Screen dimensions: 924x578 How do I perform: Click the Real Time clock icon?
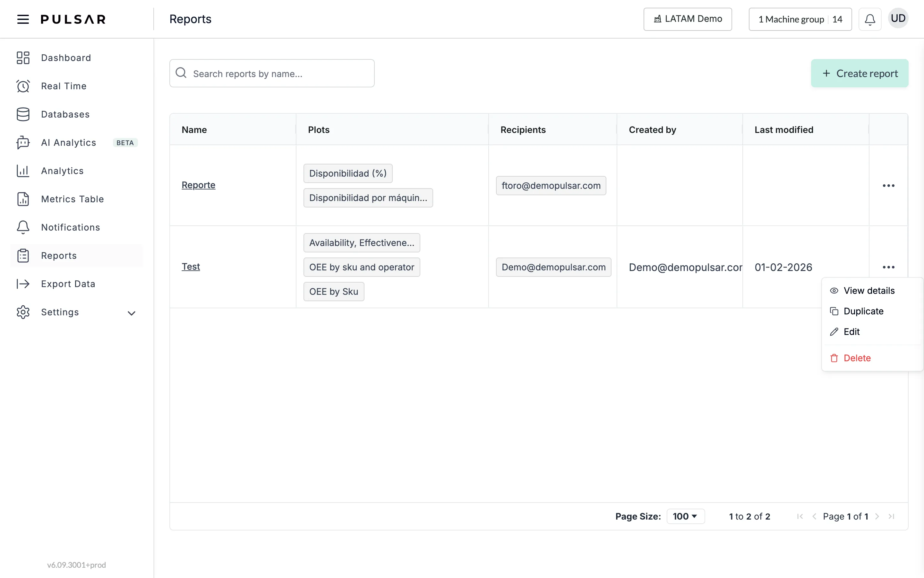[23, 86]
